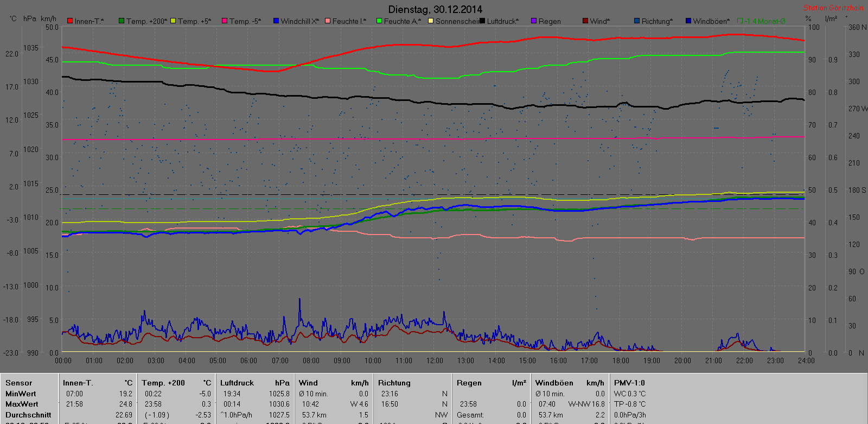The image size is (868, 424).
Task: Click the Innen-T. average value 22.69
Action: pos(124,415)
